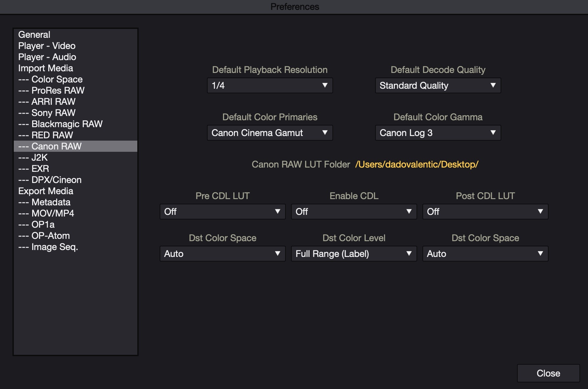Expand the Dst Color Level dropdown

[x=354, y=254]
